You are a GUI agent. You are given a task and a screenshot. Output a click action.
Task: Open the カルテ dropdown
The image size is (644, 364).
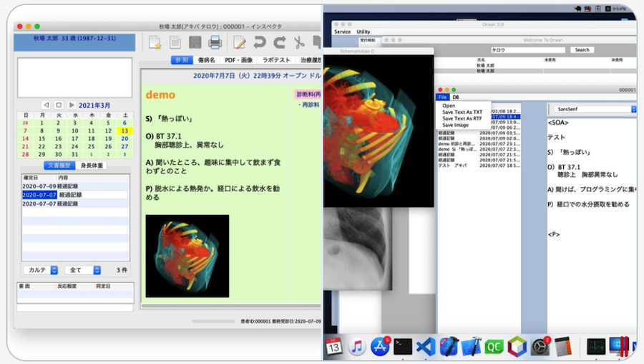point(40,270)
